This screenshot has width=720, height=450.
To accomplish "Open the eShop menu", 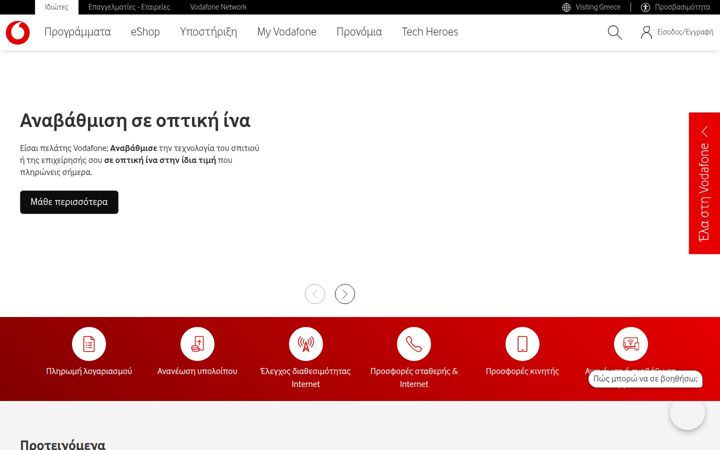I will click(145, 32).
